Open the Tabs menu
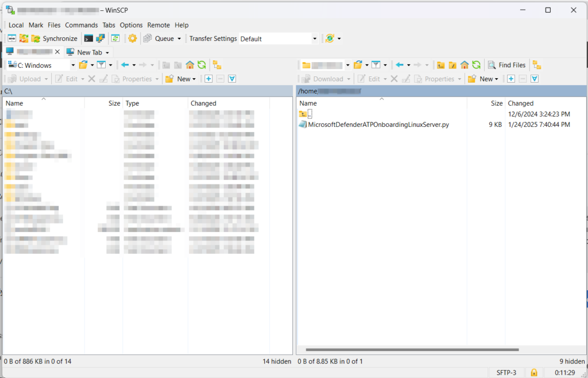 (x=109, y=25)
